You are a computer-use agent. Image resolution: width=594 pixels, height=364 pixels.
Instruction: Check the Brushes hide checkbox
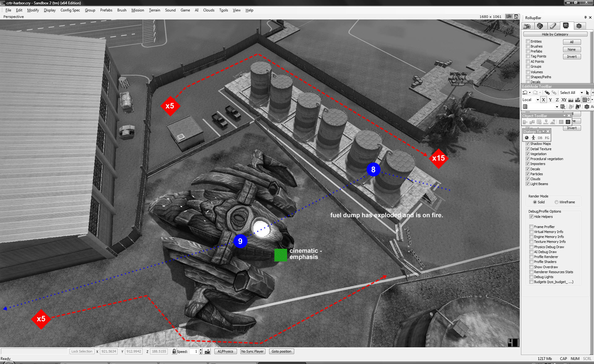(x=528, y=46)
